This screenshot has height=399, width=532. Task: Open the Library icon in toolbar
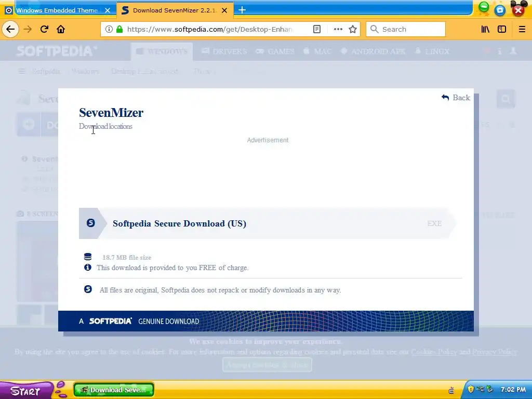486,29
